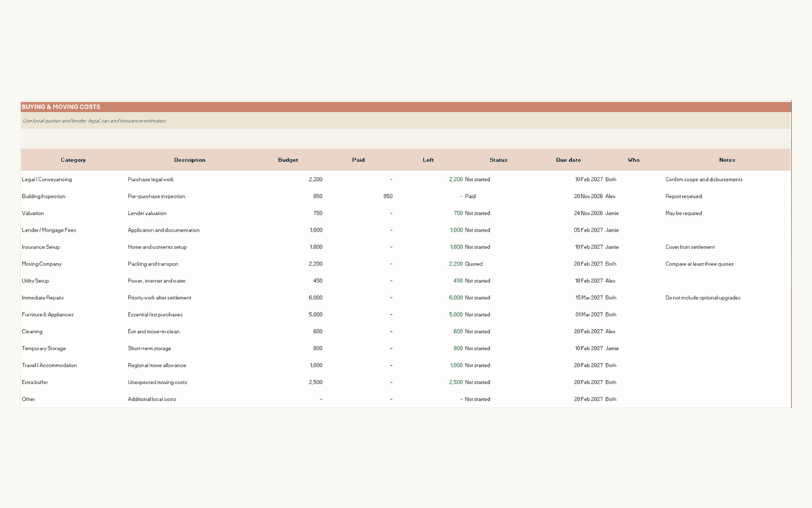Screen dimensions: 812x508
Task: Click the 'Building Inspection' category cell
Action: click(43, 196)
